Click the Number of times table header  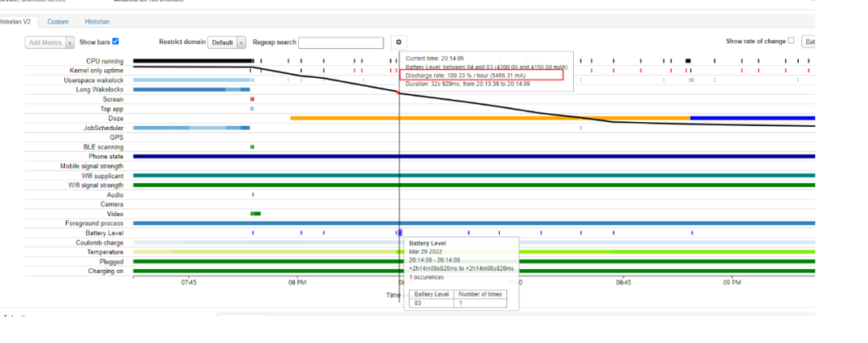coord(479,294)
